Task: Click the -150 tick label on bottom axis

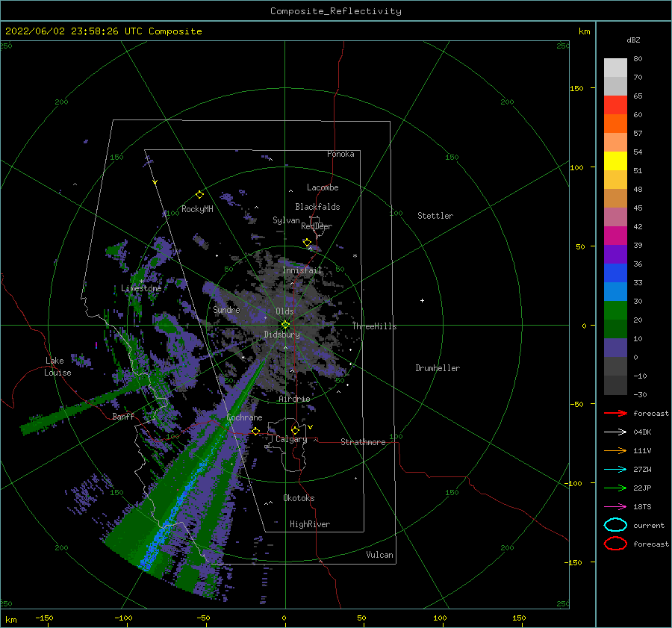Action: 44,618
